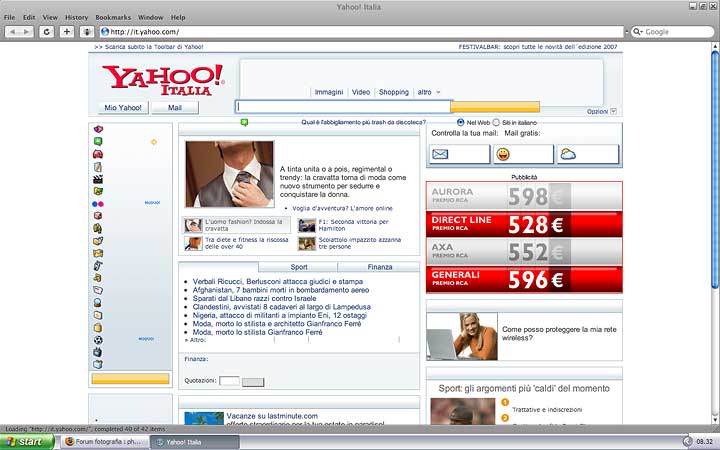The width and height of the screenshot is (720, 450).
Task: Open Scarica subito la Toolbar di Yahoo! link
Action: coord(149,47)
